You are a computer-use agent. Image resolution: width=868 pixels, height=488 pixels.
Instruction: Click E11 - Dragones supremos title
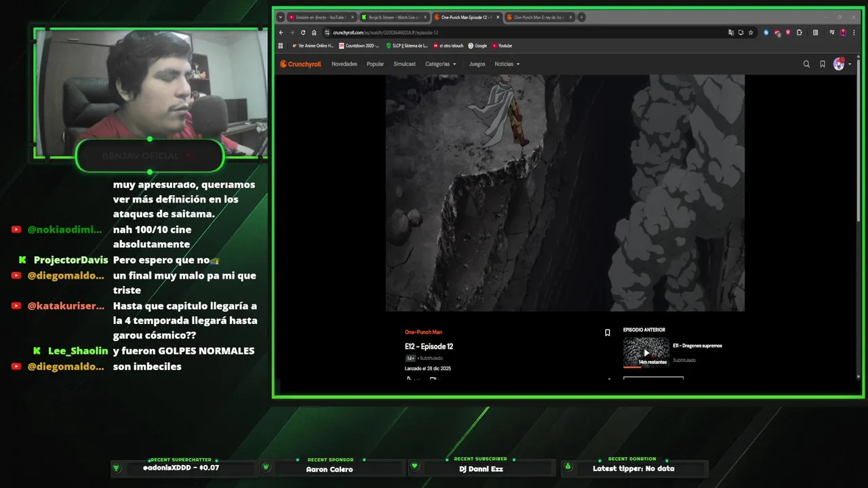[x=698, y=346]
